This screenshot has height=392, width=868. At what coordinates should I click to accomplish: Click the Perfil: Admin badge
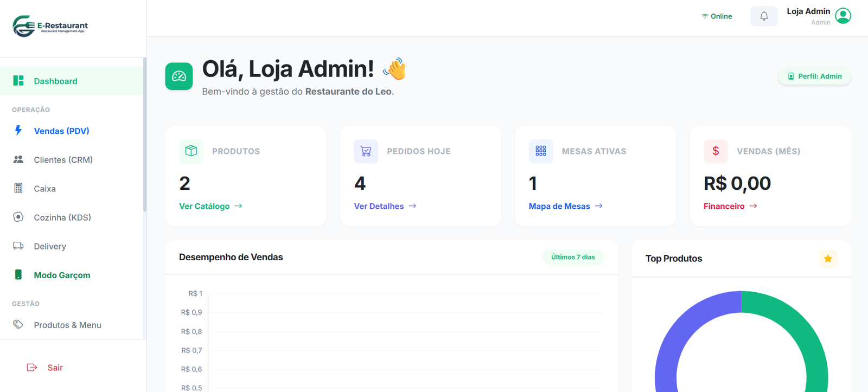pyautogui.click(x=814, y=76)
